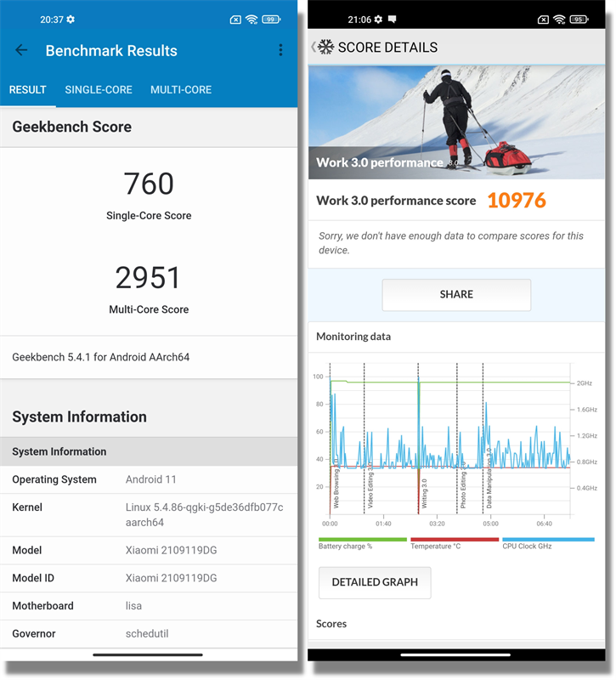The height and width of the screenshot is (680, 616).
Task: Tap the Photo Editing 3.0 marker in graph
Action: pos(463,485)
